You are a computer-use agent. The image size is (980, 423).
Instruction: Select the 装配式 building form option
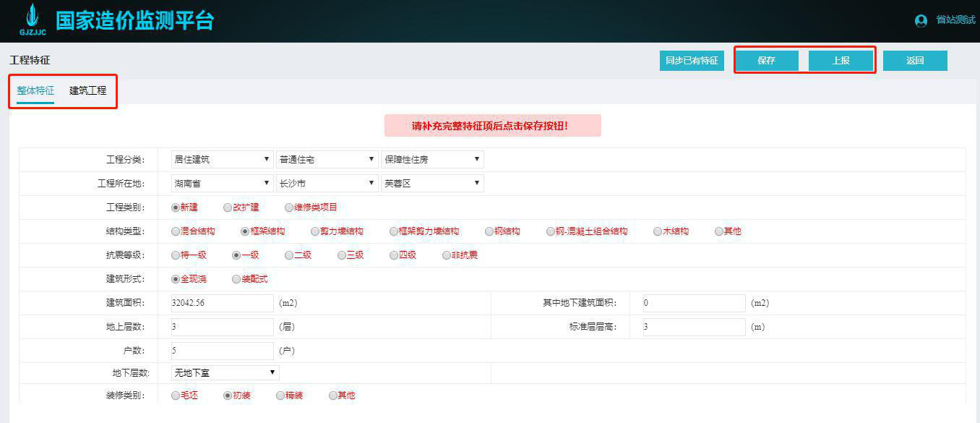(236, 278)
